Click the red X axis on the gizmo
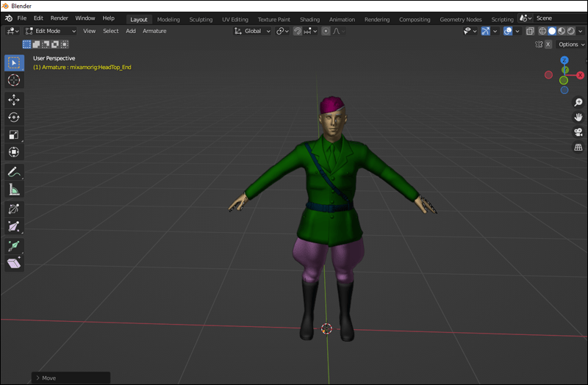 point(581,75)
